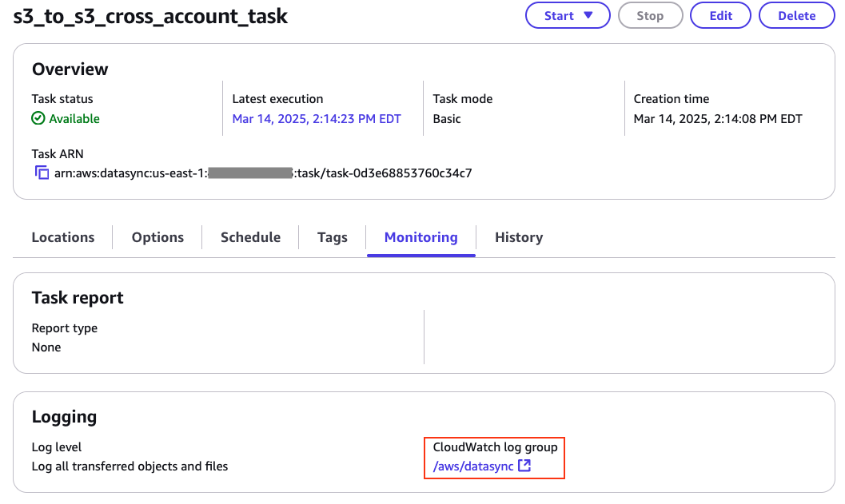Screen dimensions: 845x504
Task: Start the DataSync task
Action: (560, 15)
